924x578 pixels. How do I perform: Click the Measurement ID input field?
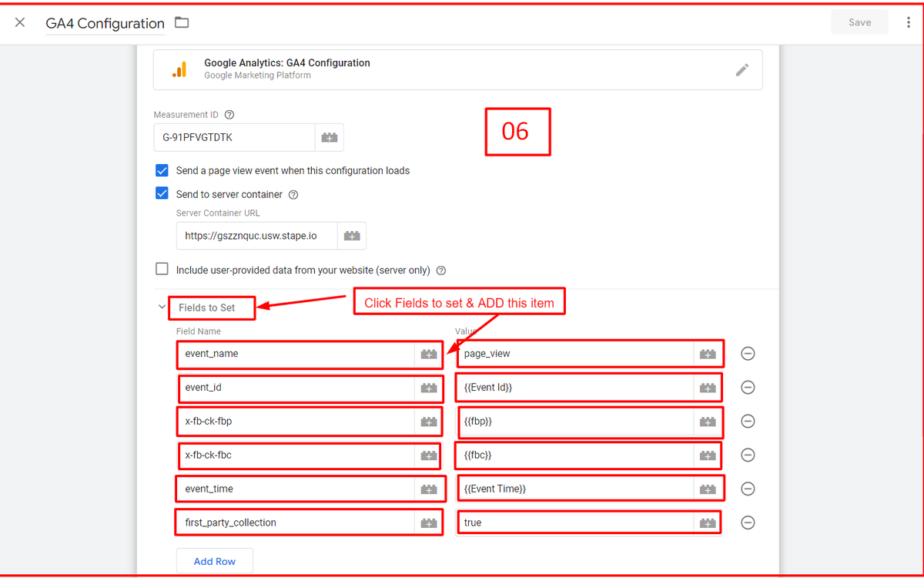coord(234,138)
